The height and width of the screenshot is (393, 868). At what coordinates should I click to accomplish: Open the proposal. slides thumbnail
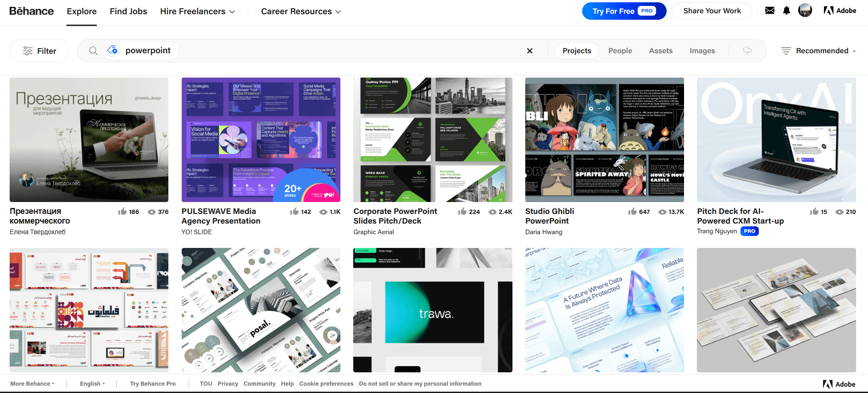pos(261,310)
